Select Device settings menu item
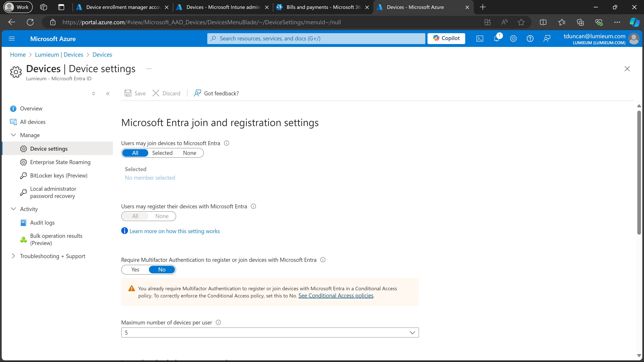The width and height of the screenshot is (644, 362). point(58,149)
